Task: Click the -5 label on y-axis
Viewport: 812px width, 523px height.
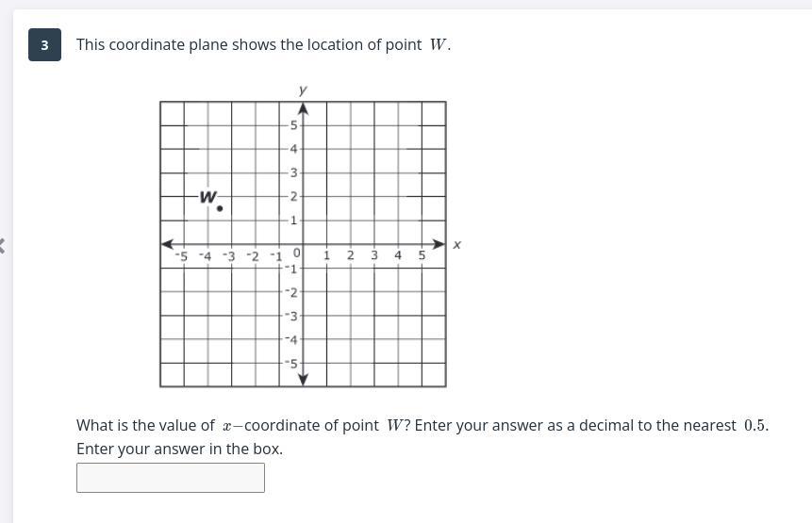Action: pyautogui.click(x=291, y=363)
